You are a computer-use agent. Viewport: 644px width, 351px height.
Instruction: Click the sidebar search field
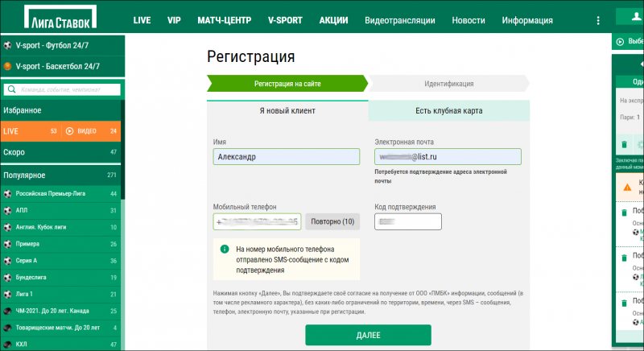click(62, 89)
